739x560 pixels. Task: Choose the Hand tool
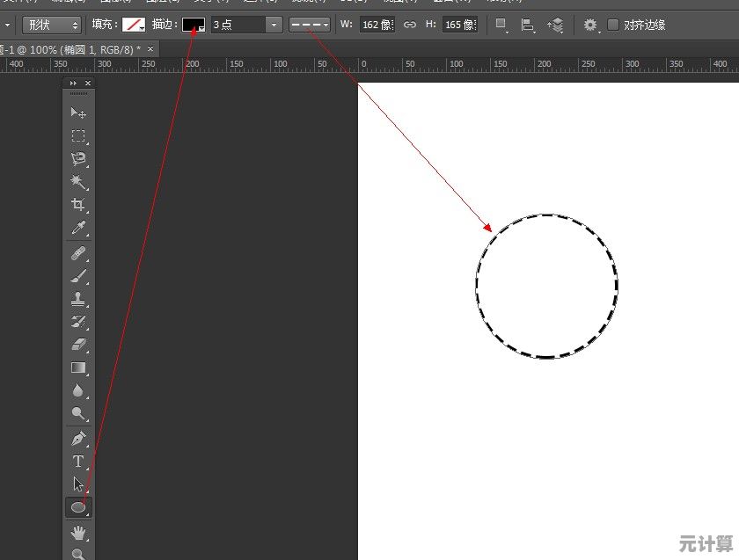pos(78,532)
